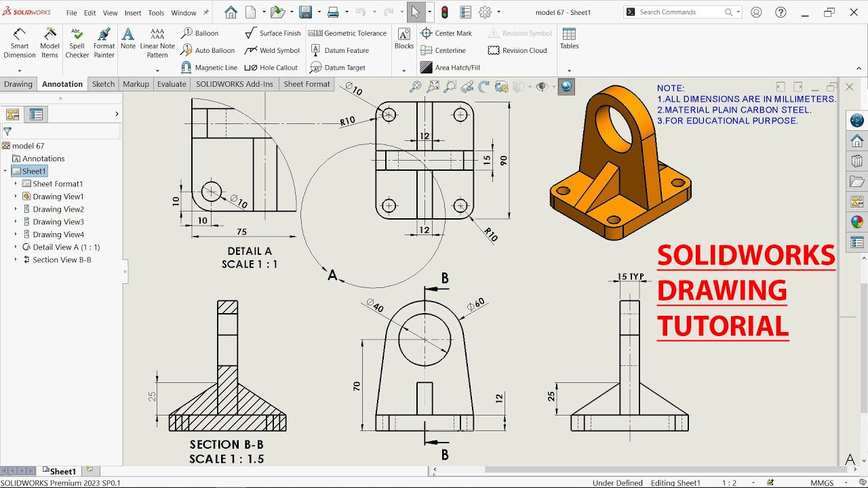Open the Insert menu
This screenshot has width=868, height=488.
(133, 13)
